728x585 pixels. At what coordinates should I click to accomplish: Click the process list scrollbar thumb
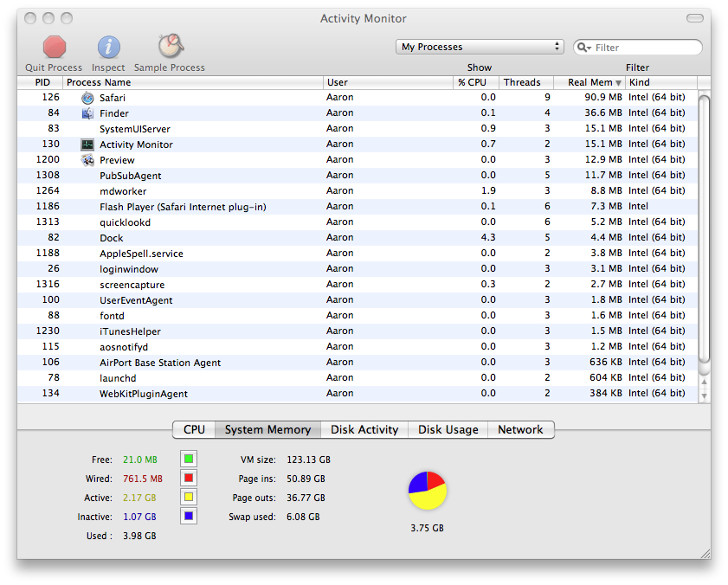pos(705,228)
